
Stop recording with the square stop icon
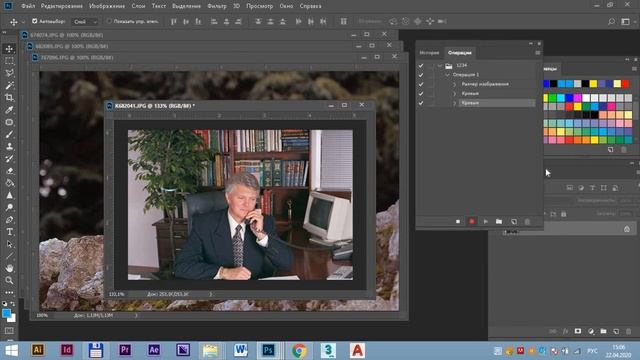458,221
